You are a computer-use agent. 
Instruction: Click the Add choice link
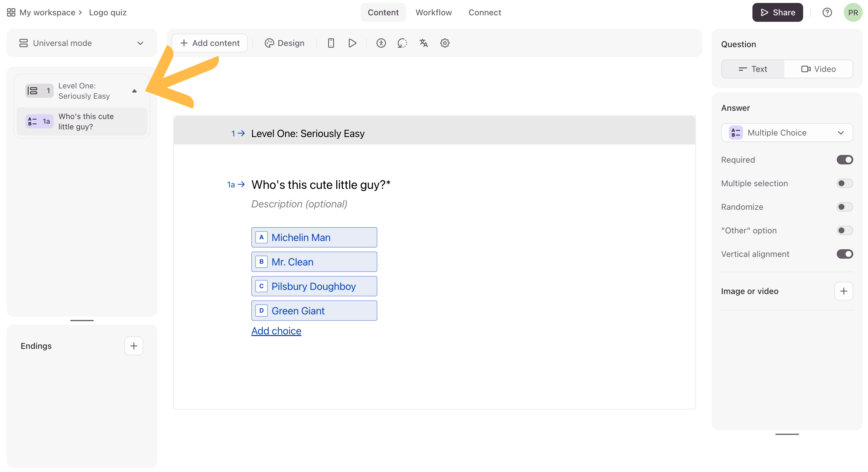(x=276, y=331)
